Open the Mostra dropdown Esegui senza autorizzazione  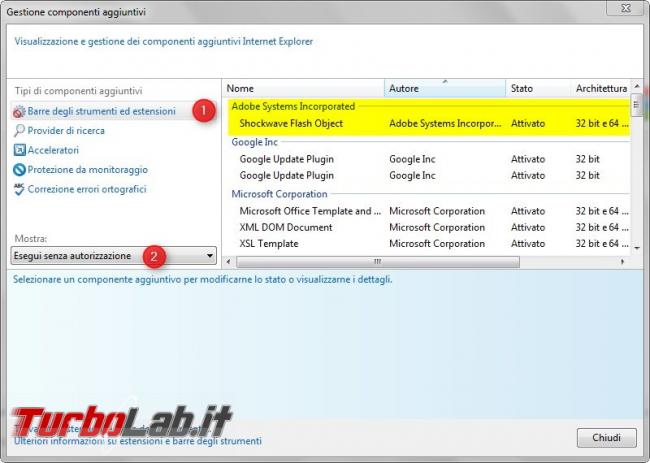click(114, 256)
